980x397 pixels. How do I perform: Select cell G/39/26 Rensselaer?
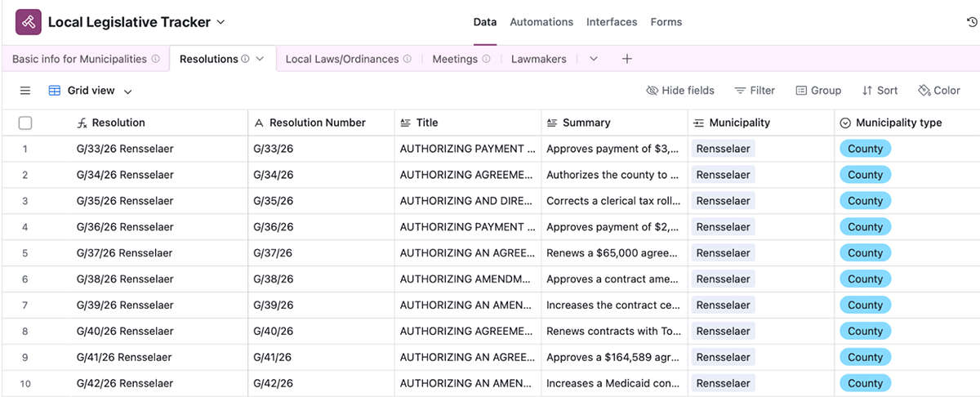125,306
